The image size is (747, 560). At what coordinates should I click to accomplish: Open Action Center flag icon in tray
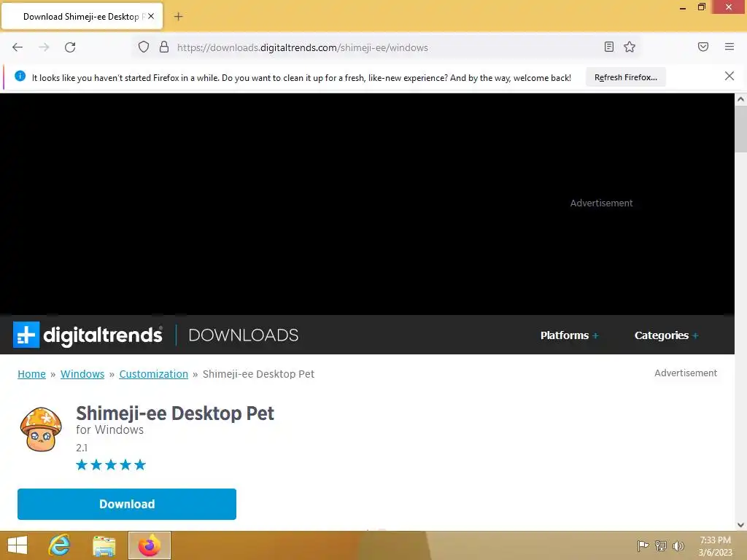643,545
